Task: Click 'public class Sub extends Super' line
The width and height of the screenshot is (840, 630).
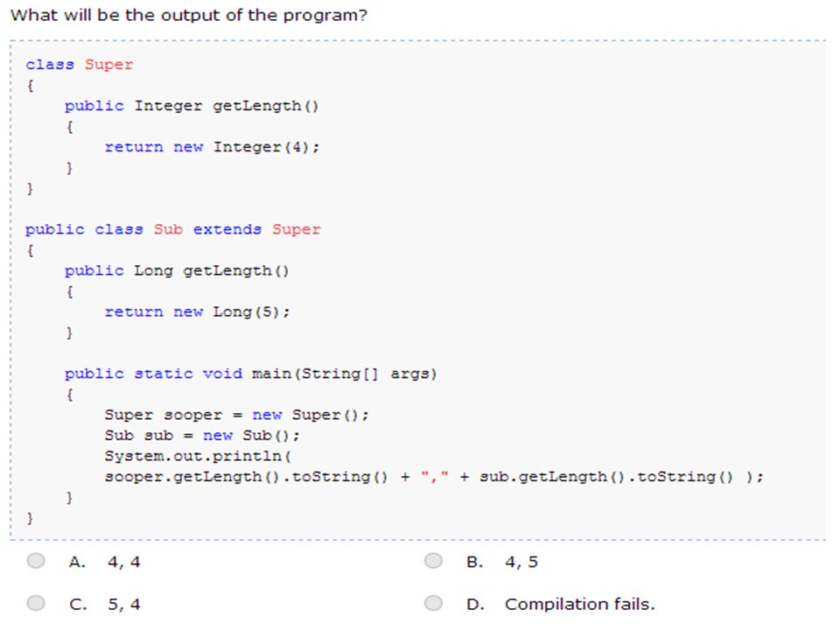Action: [173, 229]
